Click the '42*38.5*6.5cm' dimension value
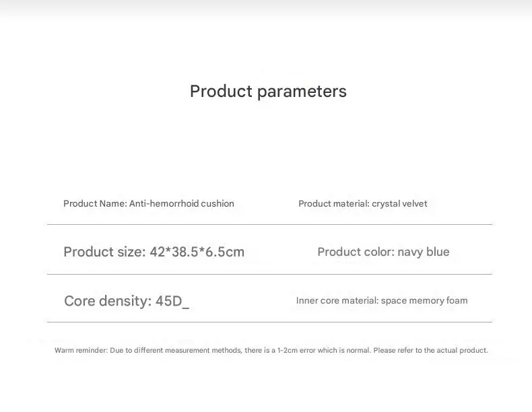The width and height of the screenshot is (532, 412). pyautogui.click(x=197, y=252)
